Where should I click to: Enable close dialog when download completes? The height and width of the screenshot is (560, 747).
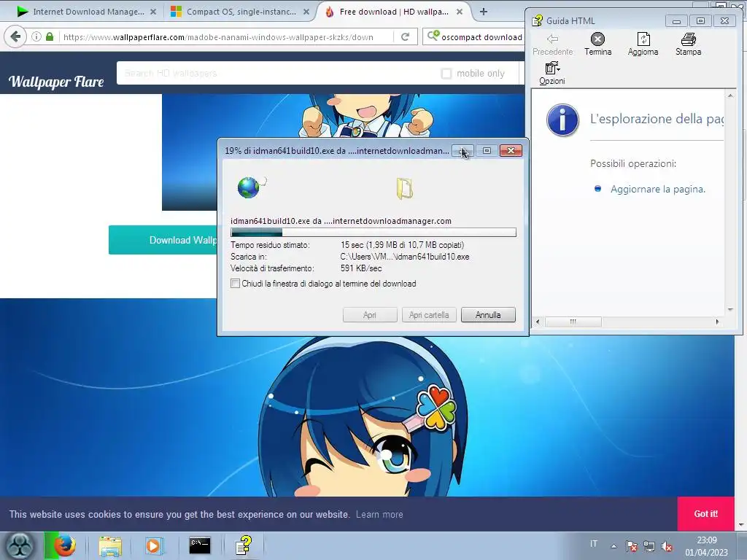pyautogui.click(x=236, y=284)
